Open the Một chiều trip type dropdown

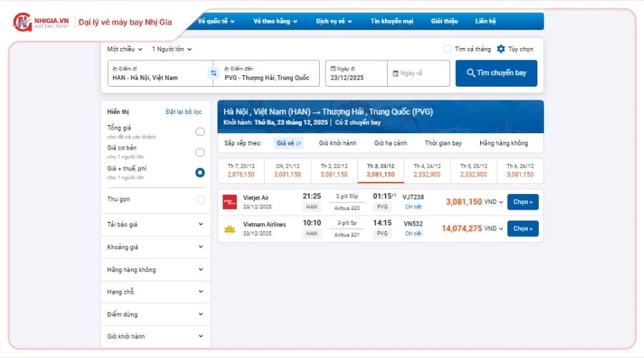pyautogui.click(x=125, y=49)
